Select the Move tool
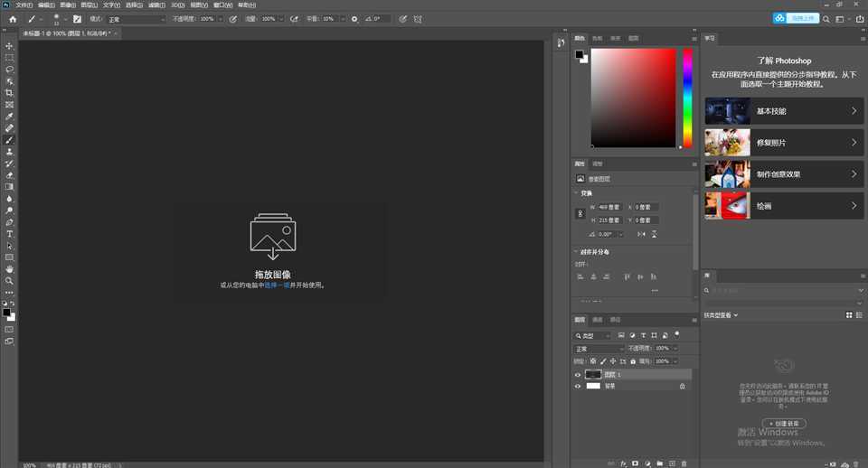Screen dimensions: 868x468 click(9, 46)
